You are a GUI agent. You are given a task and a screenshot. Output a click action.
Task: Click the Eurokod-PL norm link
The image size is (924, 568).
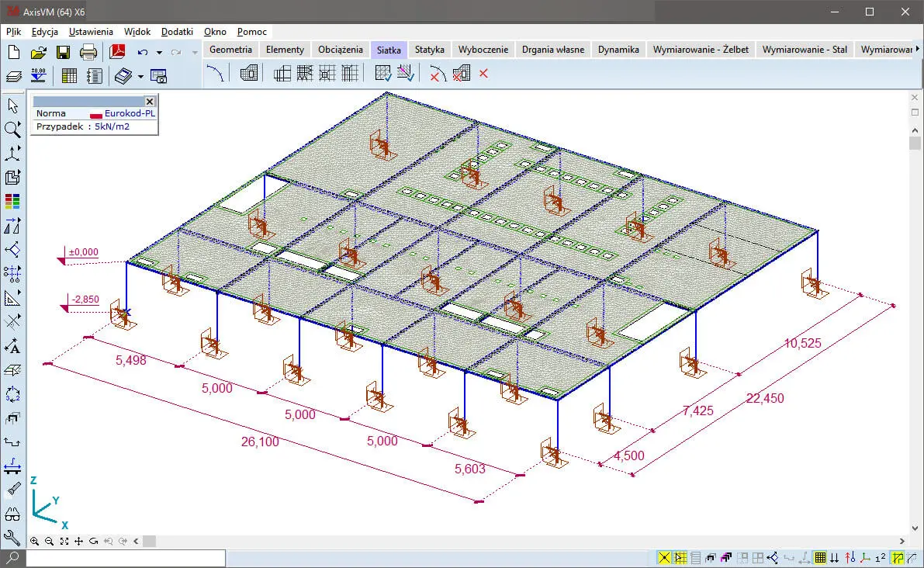(x=130, y=113)
